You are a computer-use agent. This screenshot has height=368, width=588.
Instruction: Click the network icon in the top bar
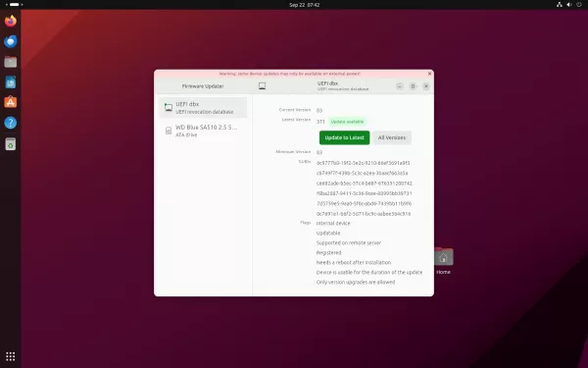(x=560, y=5)
